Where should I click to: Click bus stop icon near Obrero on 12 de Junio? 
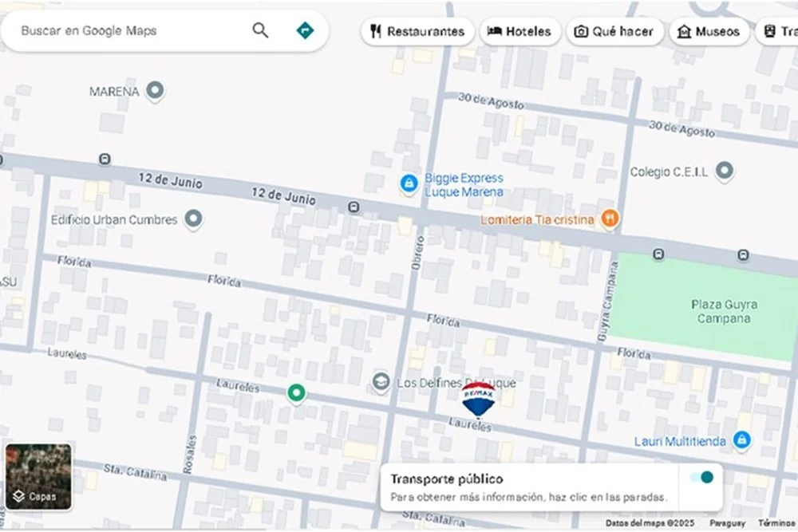[x=354, y=207]
